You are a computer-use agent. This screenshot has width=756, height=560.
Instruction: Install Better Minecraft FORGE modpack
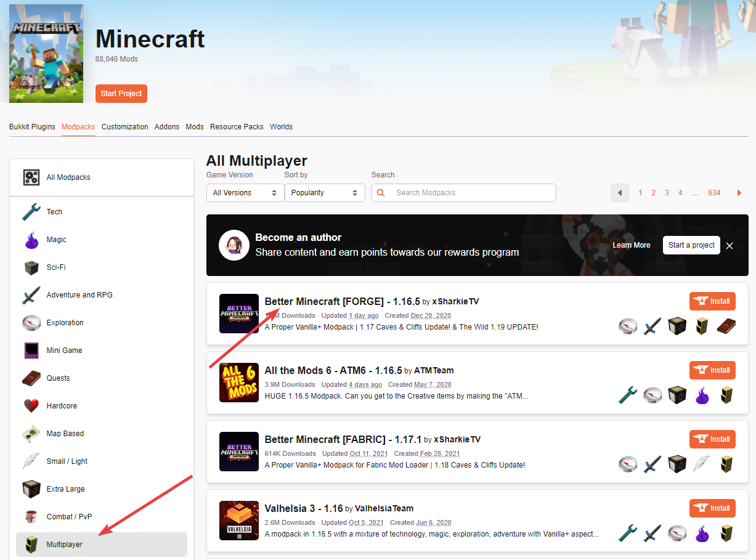click(x=712, y=301)
